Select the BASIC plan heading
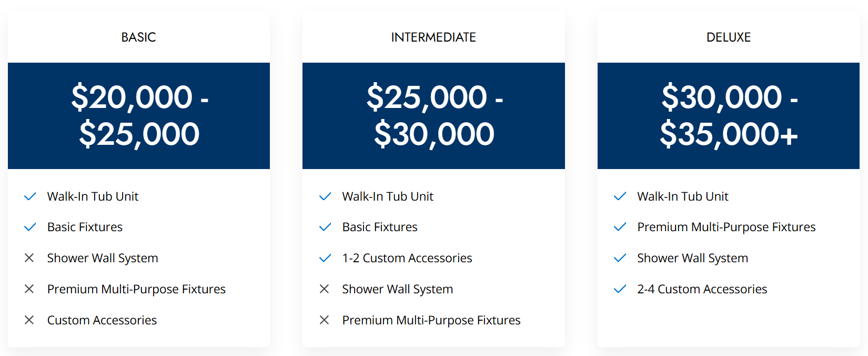 [x=139, y=37]
